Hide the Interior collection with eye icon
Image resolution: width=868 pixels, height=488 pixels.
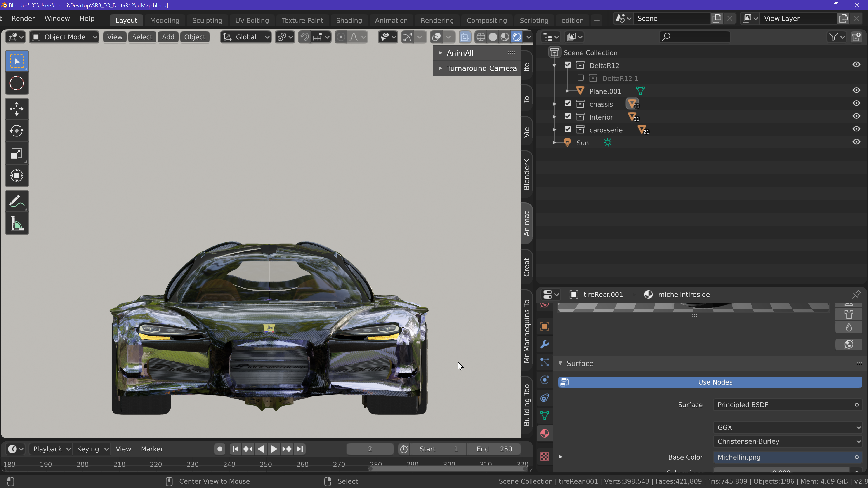(x=856, y=116)
